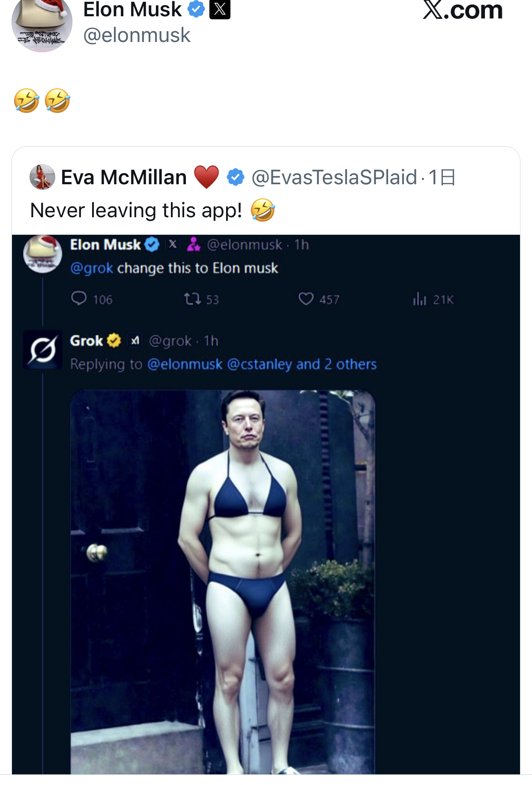Open the Grok generated image attachment

click(x=223, y=578)
